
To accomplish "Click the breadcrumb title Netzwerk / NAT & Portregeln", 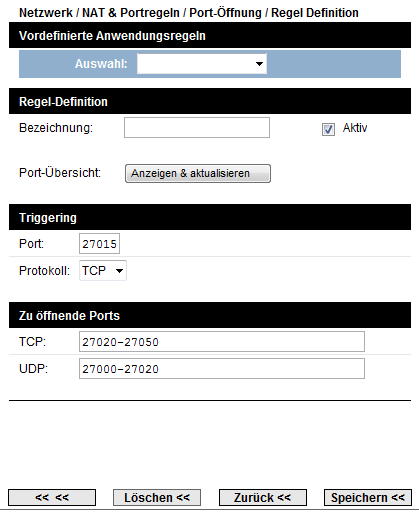I will [99, 13].
